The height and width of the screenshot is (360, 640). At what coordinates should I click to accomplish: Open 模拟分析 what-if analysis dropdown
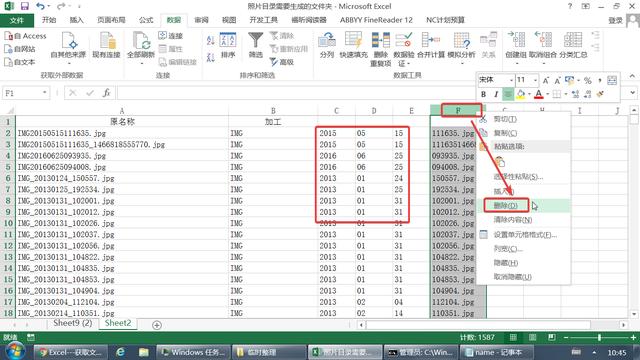coord(461,64)
